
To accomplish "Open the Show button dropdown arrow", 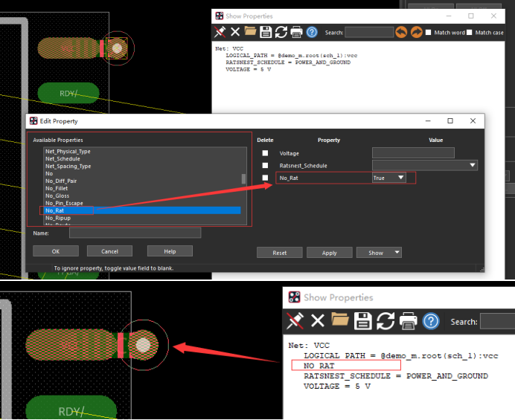I will [397, 252].
